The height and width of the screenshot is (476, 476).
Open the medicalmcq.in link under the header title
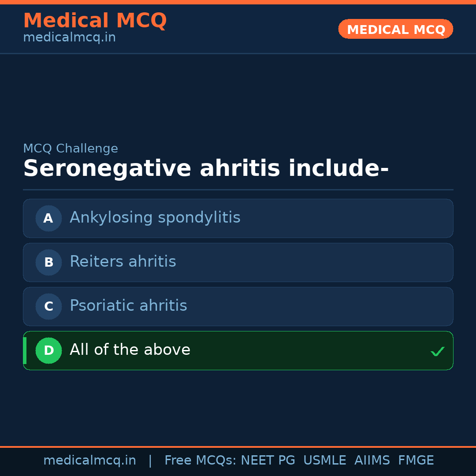click(69, 37)
